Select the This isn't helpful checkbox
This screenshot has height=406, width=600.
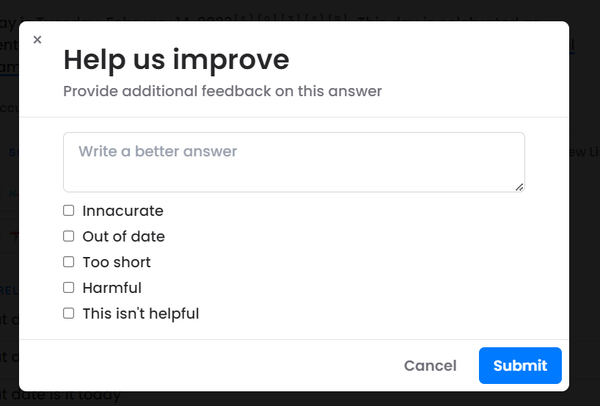[x=69, y=313]
